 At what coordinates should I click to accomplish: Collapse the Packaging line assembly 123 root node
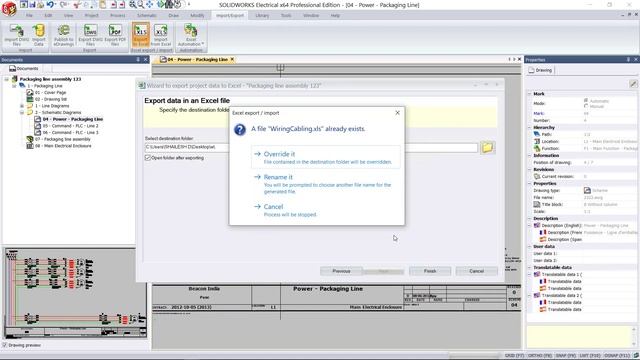click(x=7, y=79)
